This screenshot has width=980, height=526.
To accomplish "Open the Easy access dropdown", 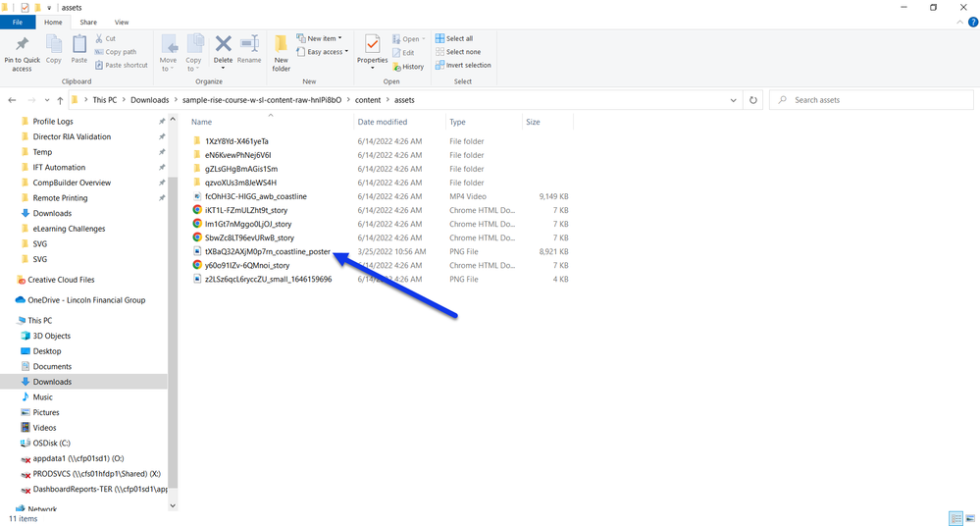I will (x=322, y=52).
